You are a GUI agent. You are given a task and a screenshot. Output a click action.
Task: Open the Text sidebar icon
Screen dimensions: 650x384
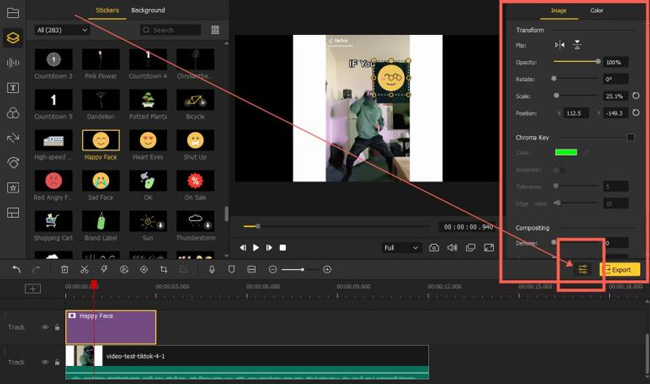pyautogui.click(x=13, y=88)
